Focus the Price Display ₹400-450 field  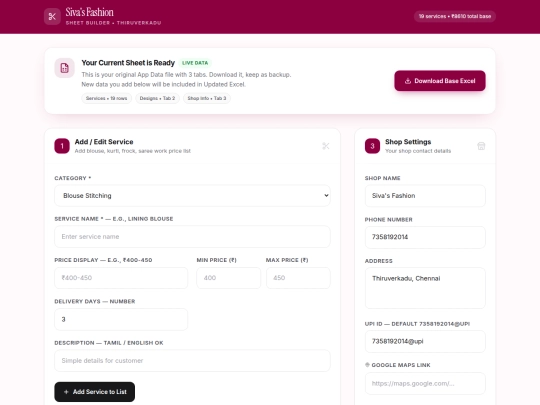click(x=121, y=278)
